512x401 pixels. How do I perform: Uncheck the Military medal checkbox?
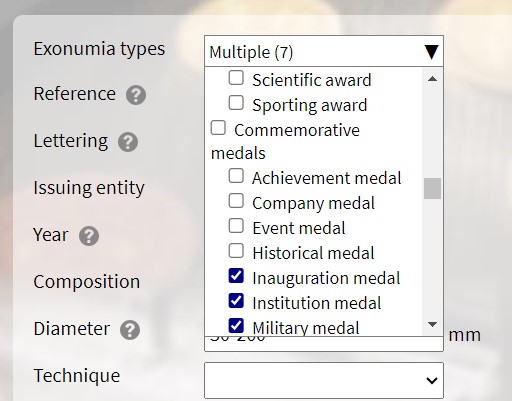[236, 326]
